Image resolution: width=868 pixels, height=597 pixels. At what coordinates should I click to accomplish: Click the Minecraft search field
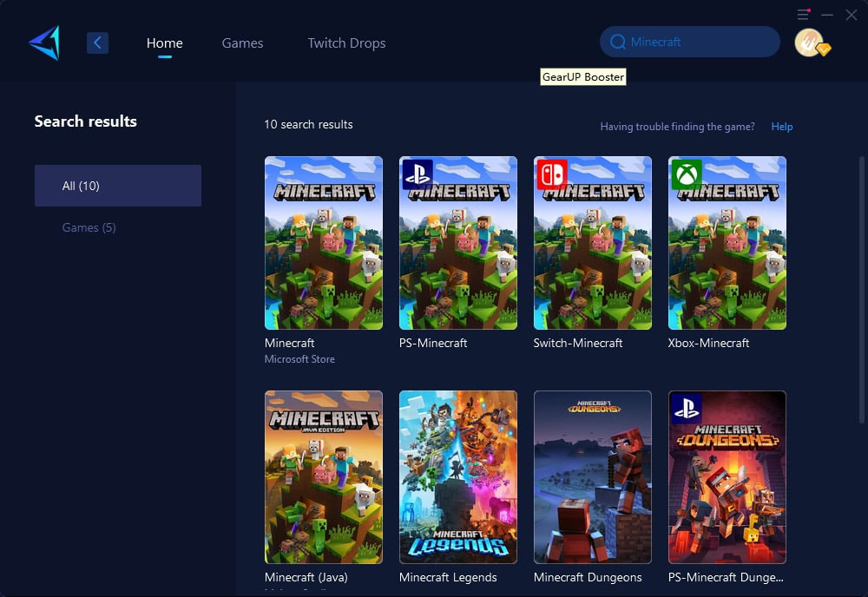pos(690,42)
